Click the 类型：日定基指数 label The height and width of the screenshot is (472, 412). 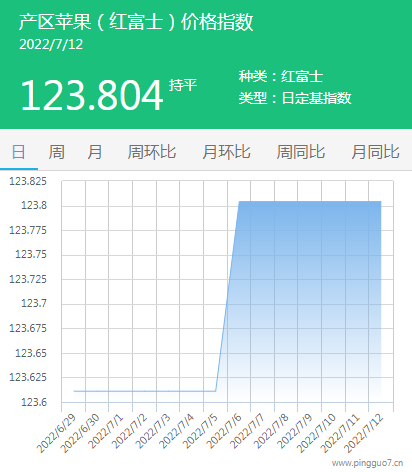(295, 98)
